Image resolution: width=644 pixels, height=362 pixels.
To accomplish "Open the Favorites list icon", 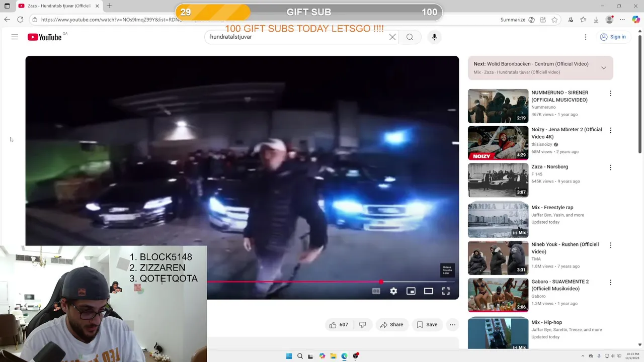I will click(583, 20).
